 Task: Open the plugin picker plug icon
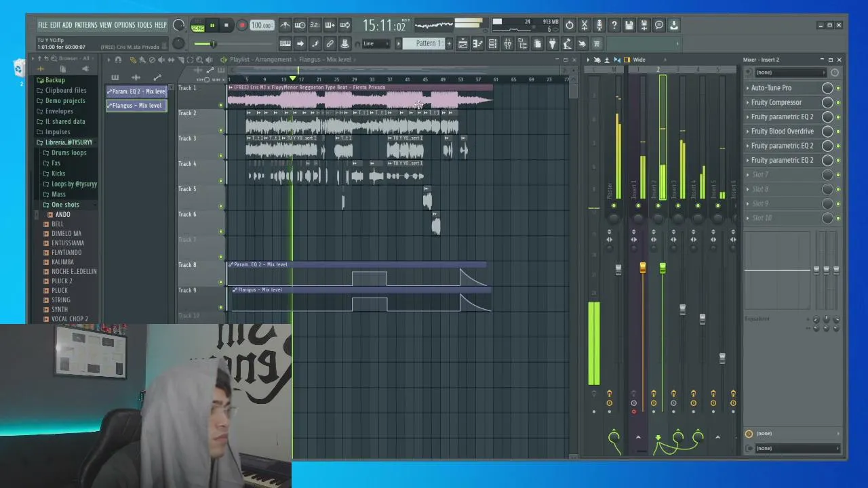552,43
